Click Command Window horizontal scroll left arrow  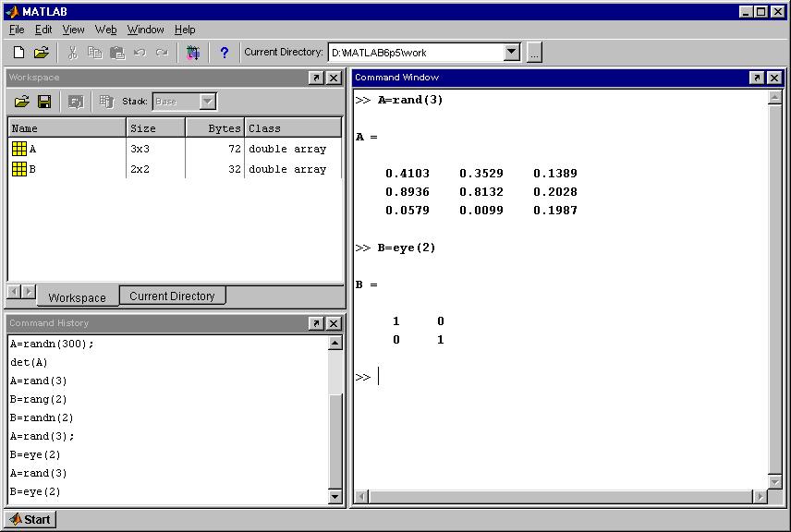tap(361, 497)
